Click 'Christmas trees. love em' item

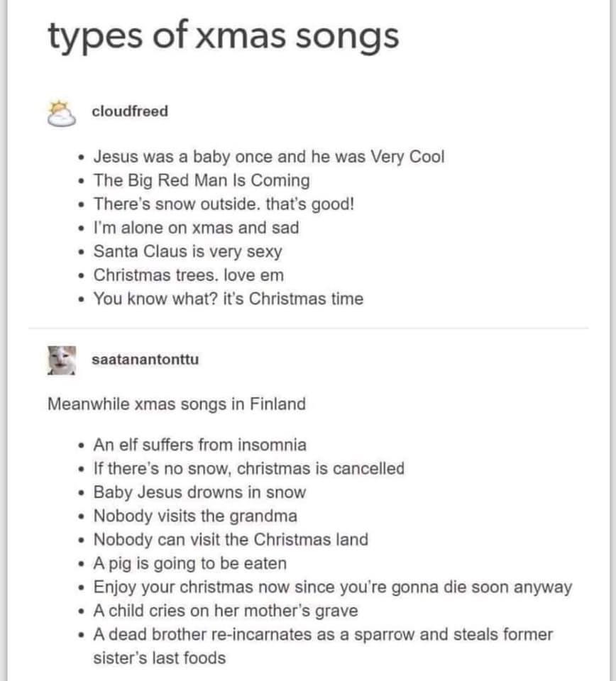(x=189, y=275)
